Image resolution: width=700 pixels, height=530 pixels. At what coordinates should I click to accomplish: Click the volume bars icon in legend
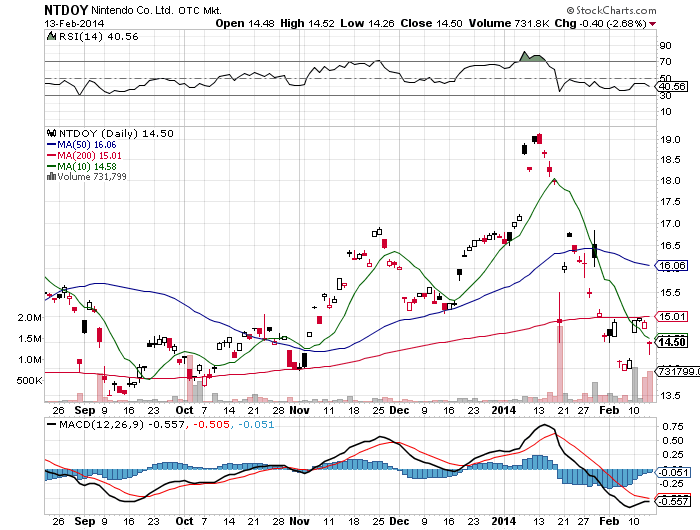coord(51,176)
